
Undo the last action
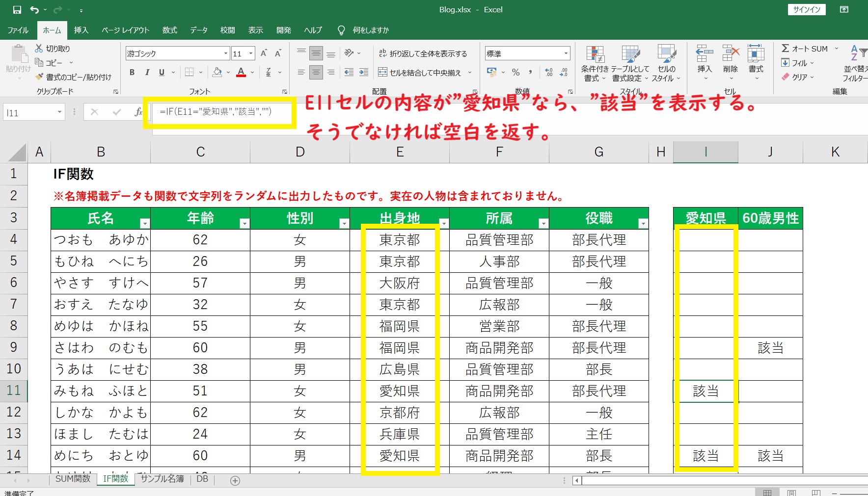[x=34, y=10]
